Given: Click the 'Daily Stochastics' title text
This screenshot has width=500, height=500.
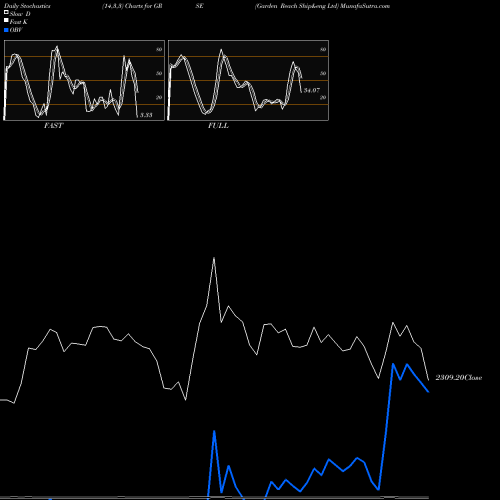Looking at the screenshot, I should pos(27,6).
